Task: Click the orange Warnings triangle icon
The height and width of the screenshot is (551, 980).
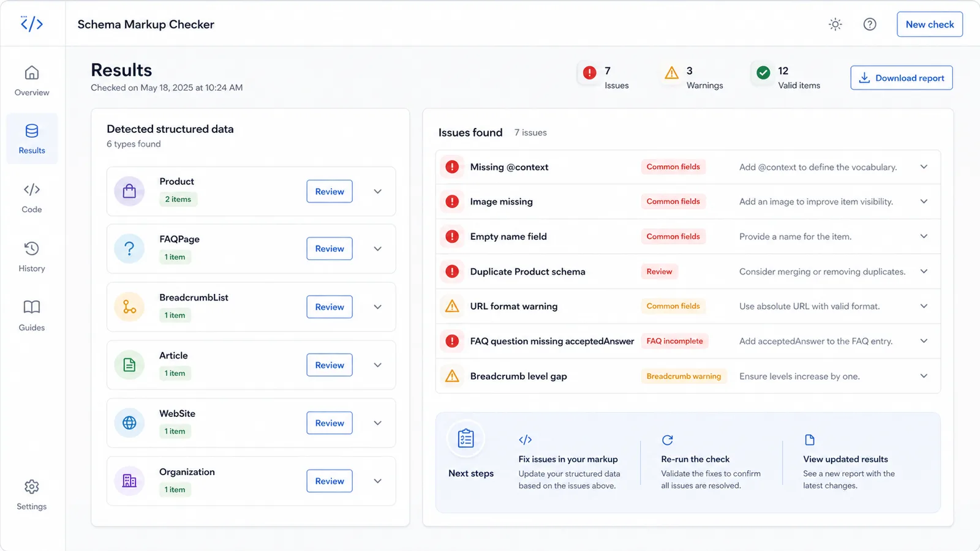Action: [x=672, y=73]
